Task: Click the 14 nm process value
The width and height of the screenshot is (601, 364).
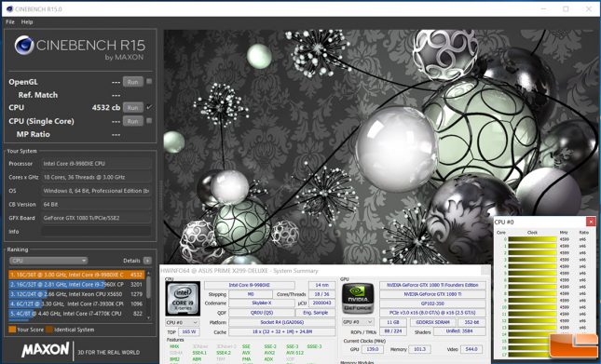Action: pyautogui.click(x=322, y=285)
